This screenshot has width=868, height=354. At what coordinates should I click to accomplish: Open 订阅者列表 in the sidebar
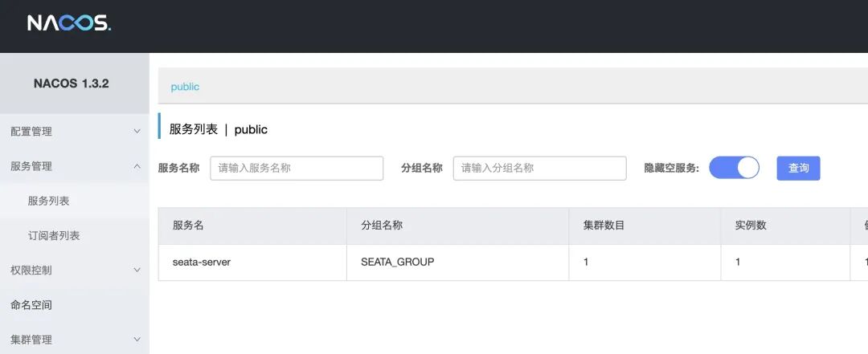[x=54, y=236]
